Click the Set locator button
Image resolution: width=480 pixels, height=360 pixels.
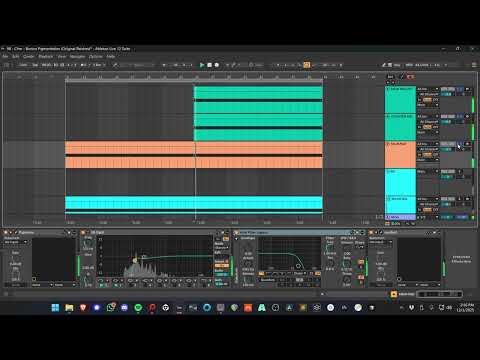click(x=390, y=77)
